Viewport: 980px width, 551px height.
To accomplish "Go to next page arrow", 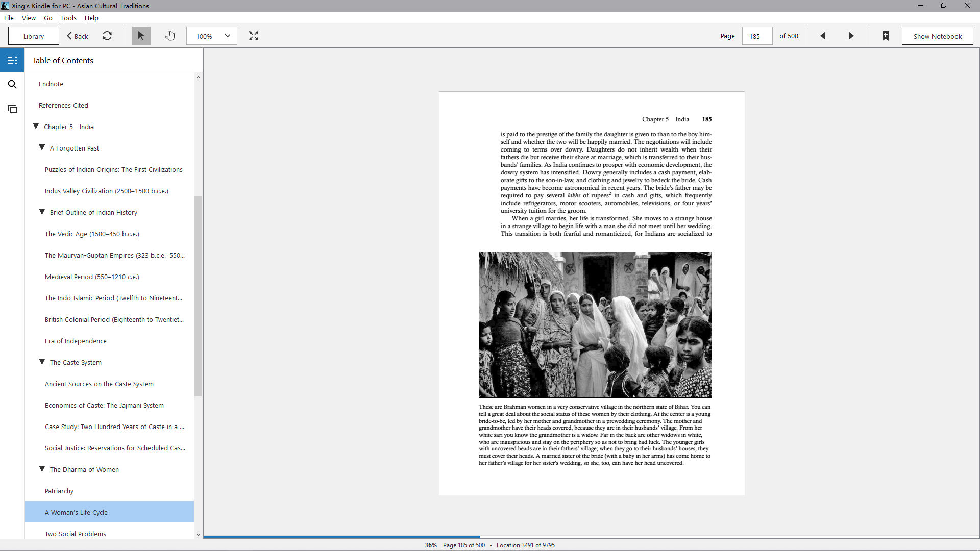I will 851,36.
